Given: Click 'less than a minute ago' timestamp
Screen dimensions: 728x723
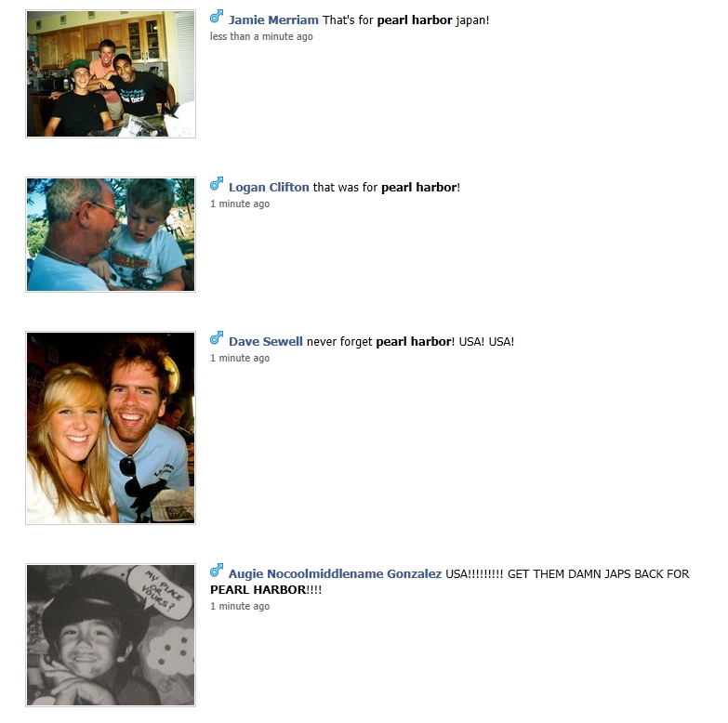Looking at the screenshot, I should [261, 36].
